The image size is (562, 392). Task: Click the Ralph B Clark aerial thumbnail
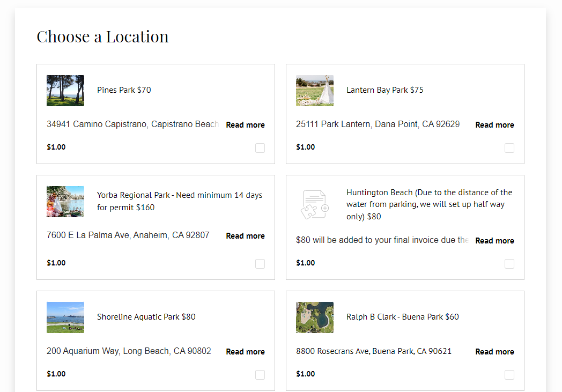tap(315, 317)
